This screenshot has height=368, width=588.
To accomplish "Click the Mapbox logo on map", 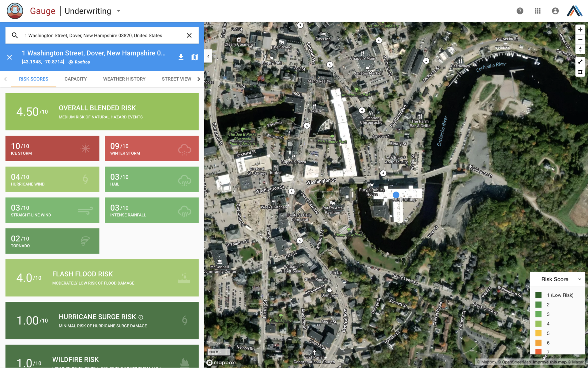I will pyautogui.click(x=221, y=362).
